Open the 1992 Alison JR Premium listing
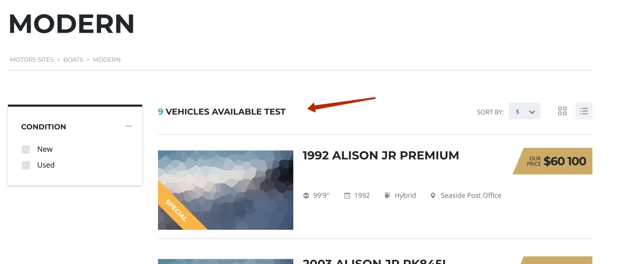Image resolution: width=644 pixels, height=264 pixels. pos(380,155)
